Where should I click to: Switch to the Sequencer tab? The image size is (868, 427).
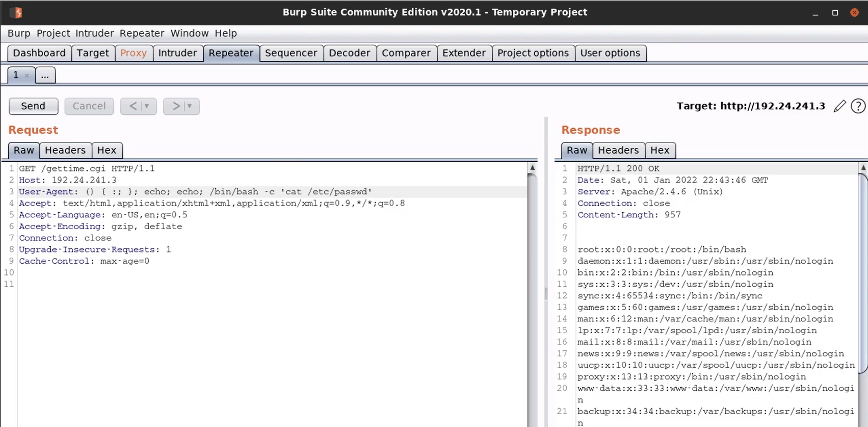tap(291, 53)
